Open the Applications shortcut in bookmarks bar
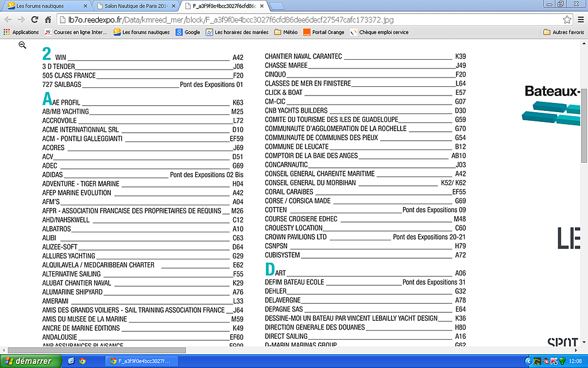This screenshot has height=368, width=588. tap(21, 32)
